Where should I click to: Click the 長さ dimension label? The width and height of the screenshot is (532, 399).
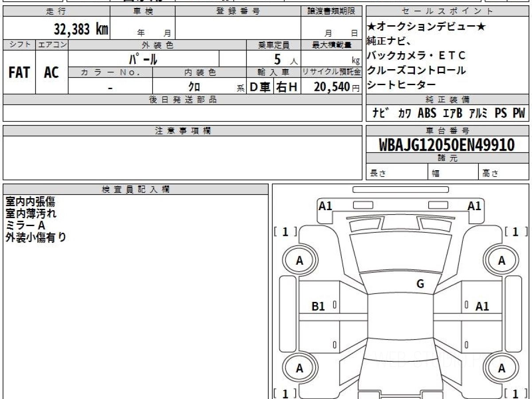pyautogui.click(x=377, y=174)
